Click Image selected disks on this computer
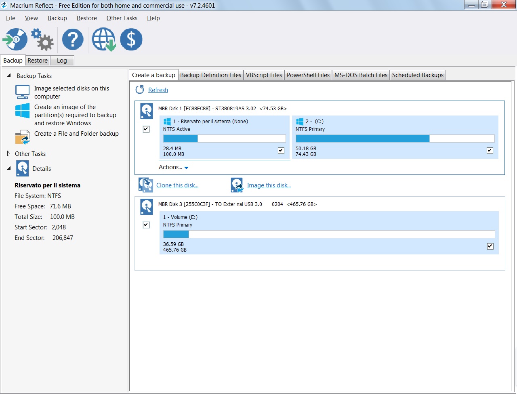Viewport: 517px width, 420px height. pyautogui.click(x=71, y=92)
